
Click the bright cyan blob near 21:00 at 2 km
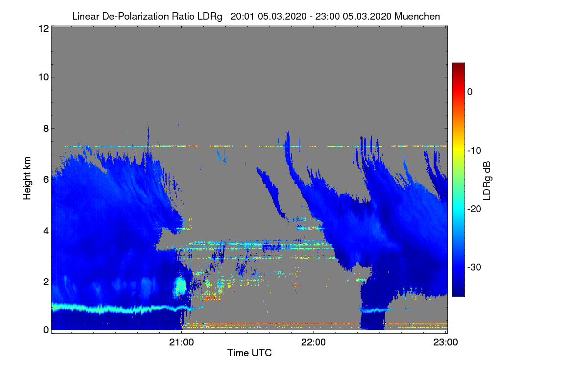pos(181,285)
